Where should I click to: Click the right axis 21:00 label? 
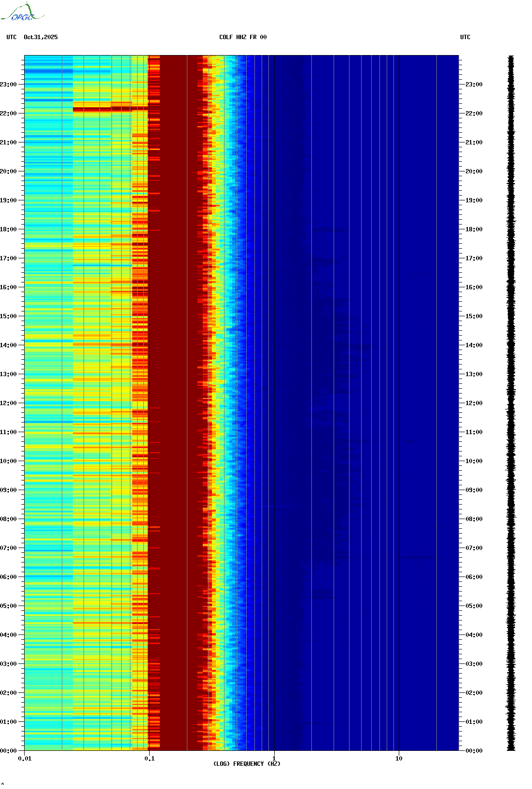pyautogui.click(x=474, y=142)
